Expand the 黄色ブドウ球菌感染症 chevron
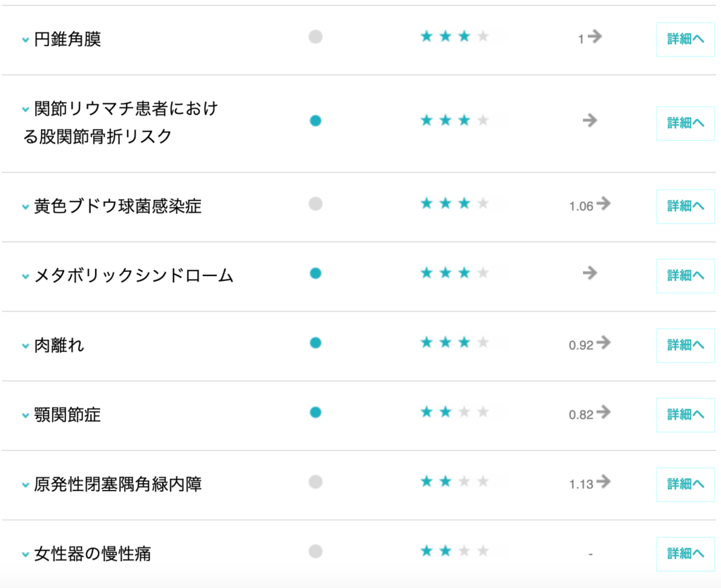 (x=25, y=207)
